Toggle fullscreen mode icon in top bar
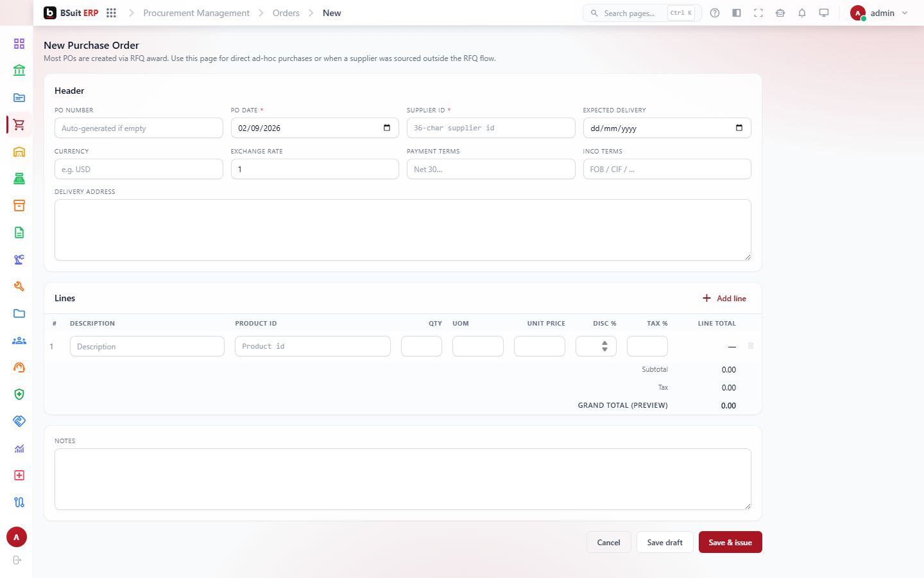The height and width of the screenshot is (578, 924). click(758, 13)
